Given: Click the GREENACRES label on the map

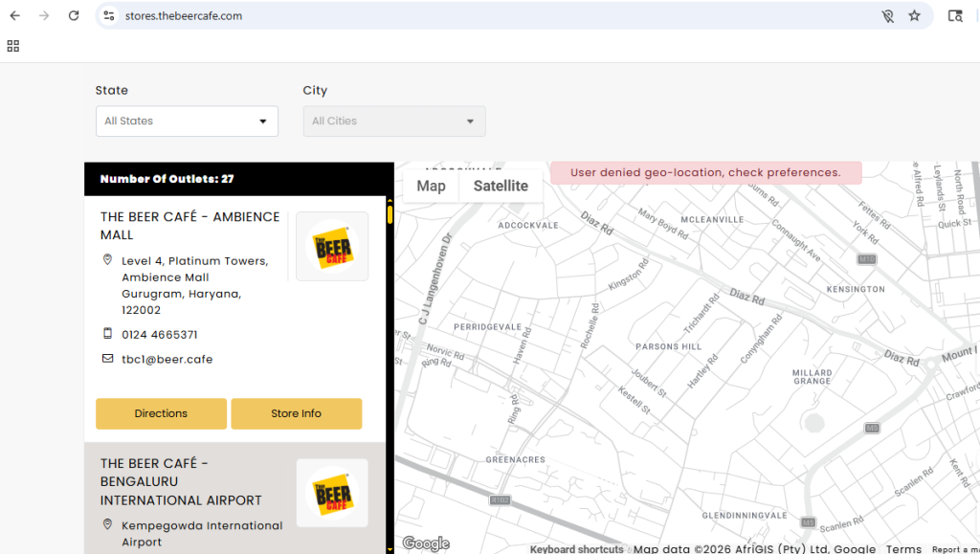Looking at the screenshot, I should point(516,459).
